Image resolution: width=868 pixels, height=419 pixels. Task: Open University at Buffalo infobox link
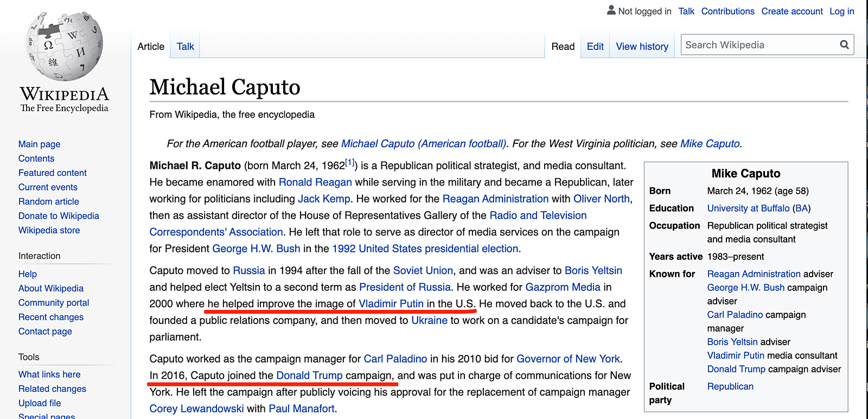pyautogui.click(x=748, y=208)
